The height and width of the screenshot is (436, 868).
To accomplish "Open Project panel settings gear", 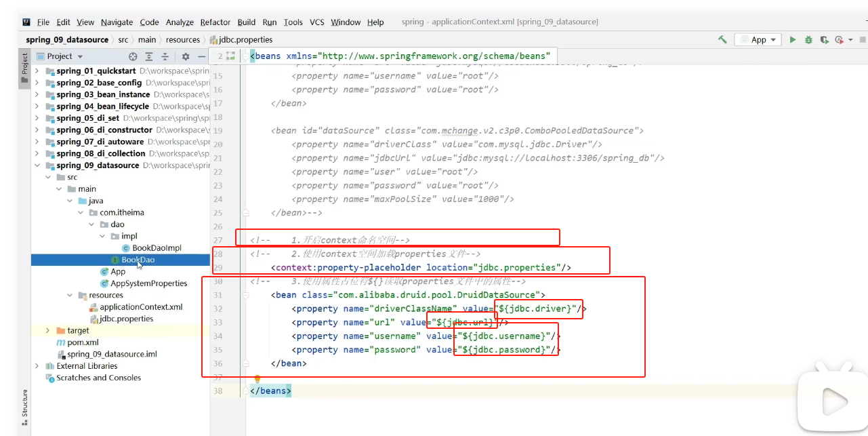I will coord(186,56).
